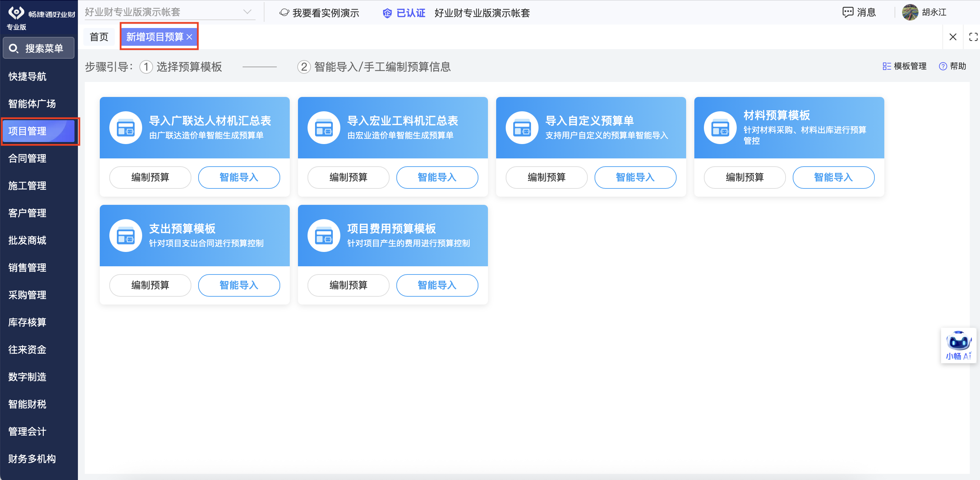Click the 胡永江 user avatar
980x480 pixels.
coord(910,12)
